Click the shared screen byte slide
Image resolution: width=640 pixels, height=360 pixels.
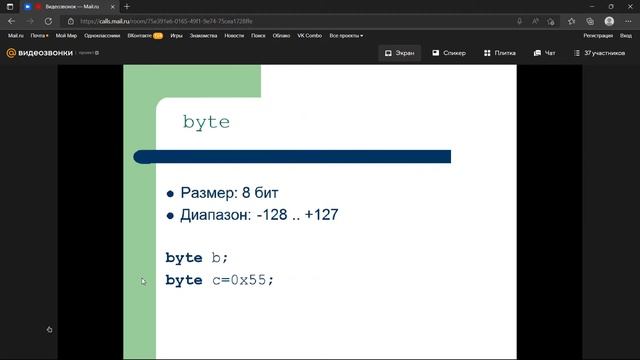(320, 212)
